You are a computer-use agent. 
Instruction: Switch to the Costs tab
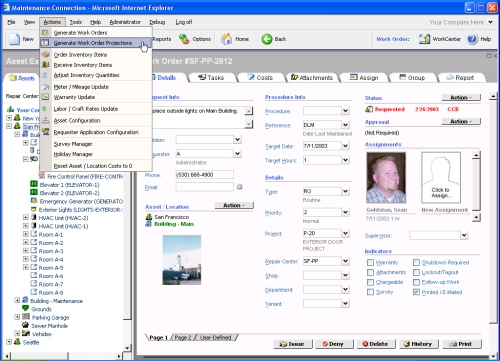(260, 78)
